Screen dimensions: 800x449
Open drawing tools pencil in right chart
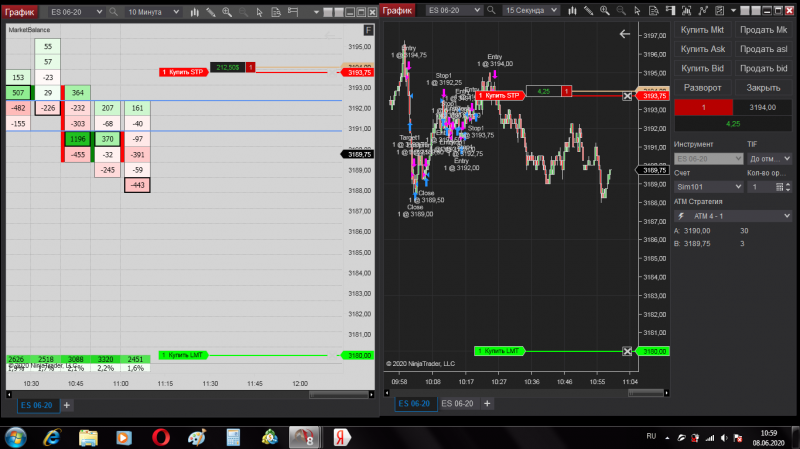pos(588,10)
